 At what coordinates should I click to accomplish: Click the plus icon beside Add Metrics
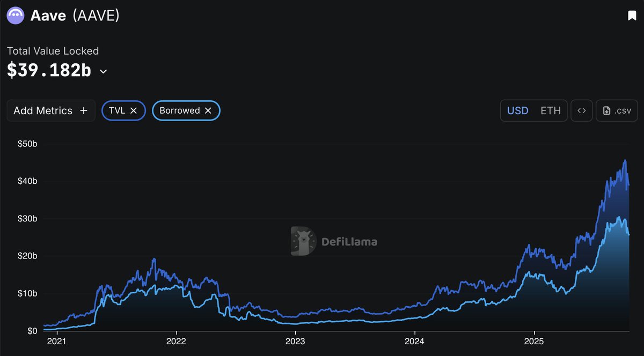tap(83, 110)
